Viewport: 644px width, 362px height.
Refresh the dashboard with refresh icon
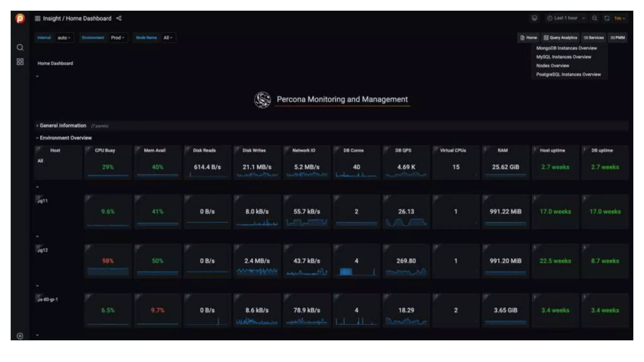tap(607, 18)
